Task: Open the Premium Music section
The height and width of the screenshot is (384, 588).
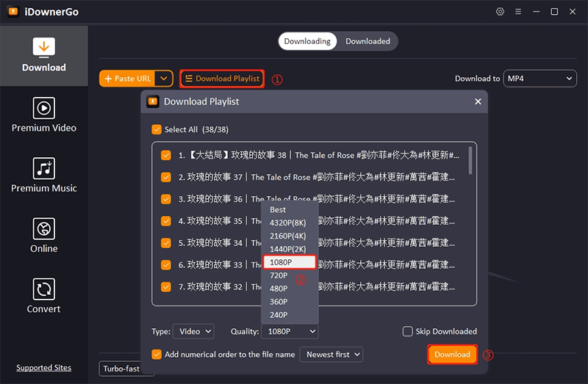Action: [x=44, y=176]
